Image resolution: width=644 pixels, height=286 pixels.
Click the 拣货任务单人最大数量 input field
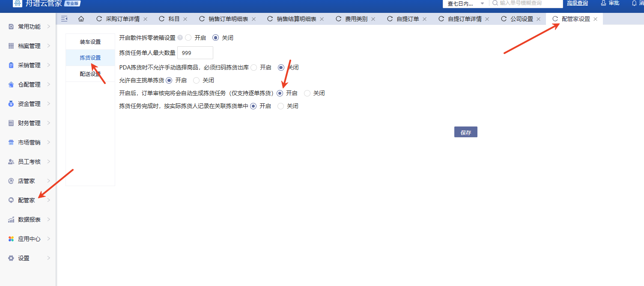[195, 53]
